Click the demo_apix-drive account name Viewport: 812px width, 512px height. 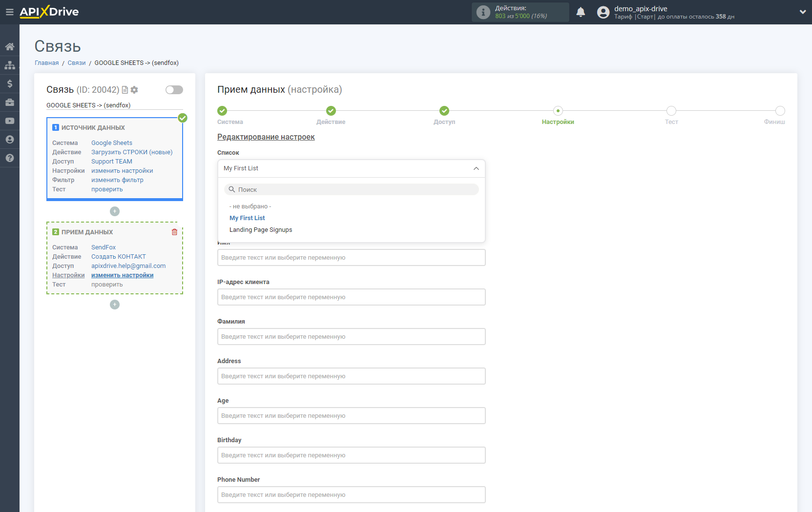(x=641, y=9)
